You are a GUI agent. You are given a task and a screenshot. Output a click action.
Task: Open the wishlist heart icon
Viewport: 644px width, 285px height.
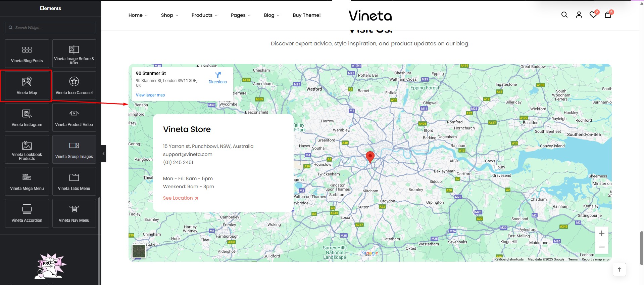pyautogui.click(x=593, y=14)
